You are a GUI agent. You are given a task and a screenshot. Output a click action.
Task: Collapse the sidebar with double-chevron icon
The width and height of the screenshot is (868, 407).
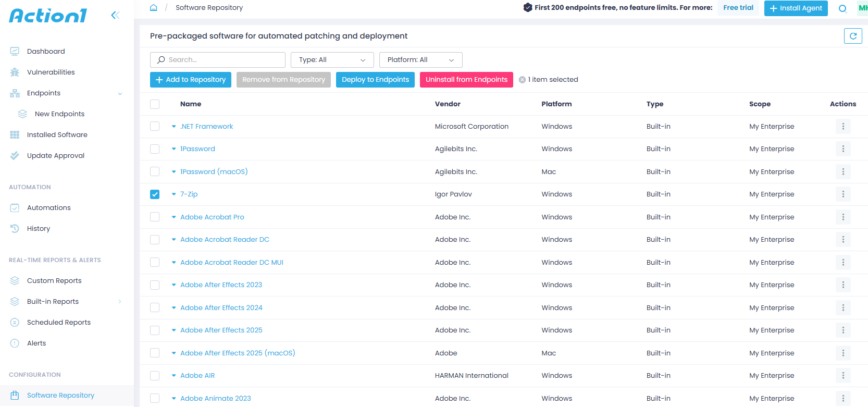(x=115, y=15)
